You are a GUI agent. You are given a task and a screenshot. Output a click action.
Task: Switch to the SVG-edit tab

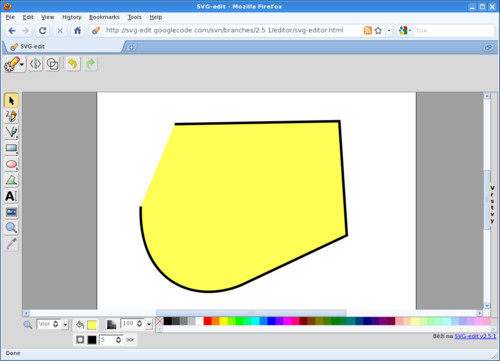click(63, 47)
